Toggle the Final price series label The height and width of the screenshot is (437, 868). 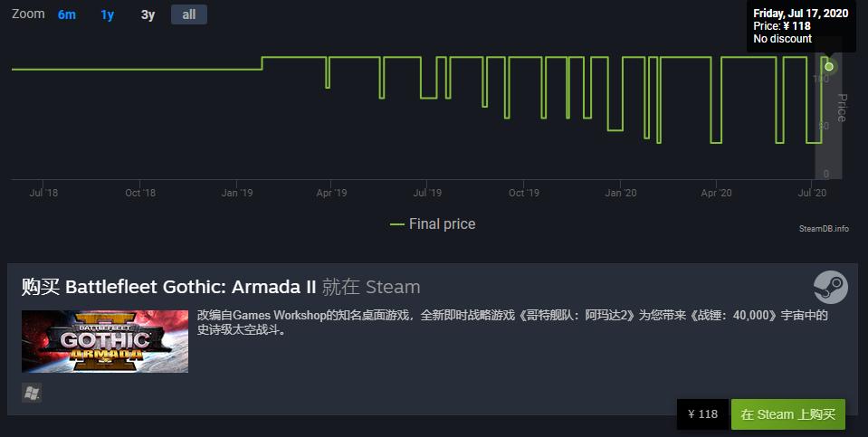pos(442,224)
